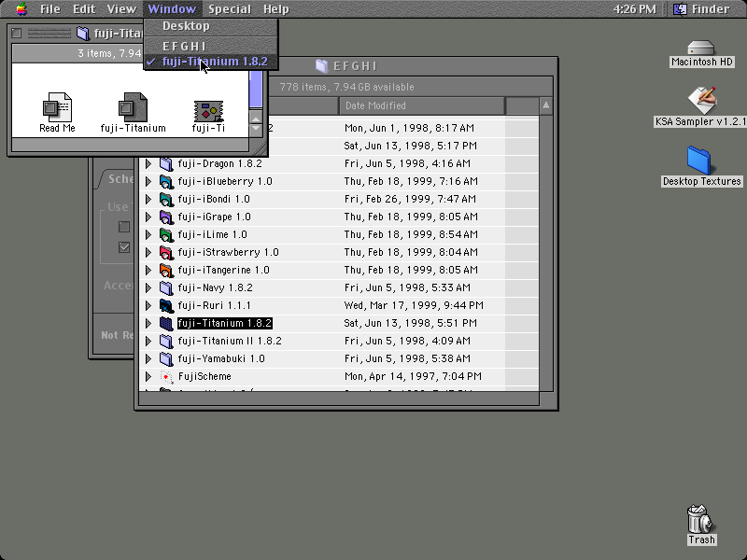Expand the fuji-iGrape 1.0 folder
The image size is (747, 560).
(x=148, y=217)
